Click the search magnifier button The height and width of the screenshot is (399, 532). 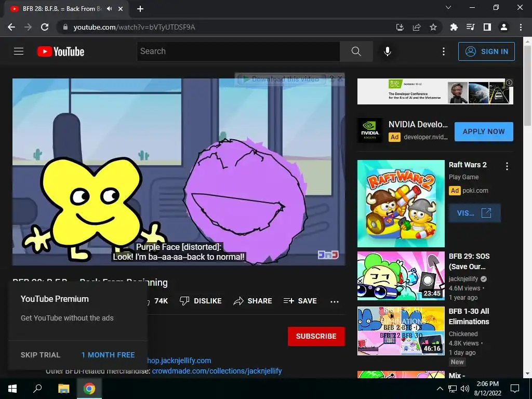[x=356, y=51]
